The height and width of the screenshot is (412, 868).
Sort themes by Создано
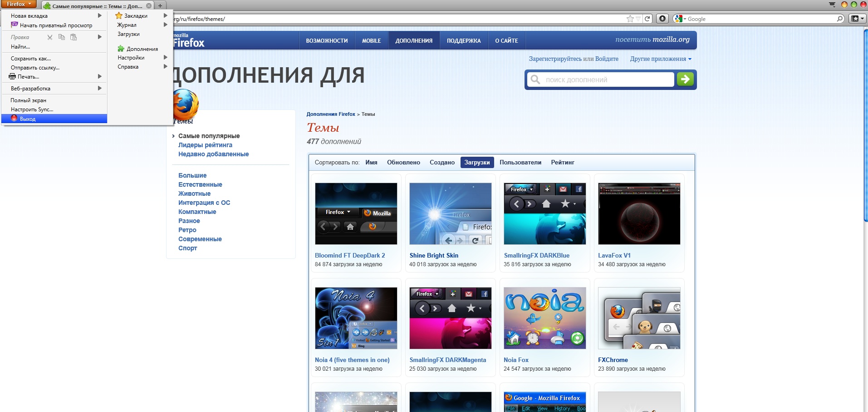(x=442, y=162)
